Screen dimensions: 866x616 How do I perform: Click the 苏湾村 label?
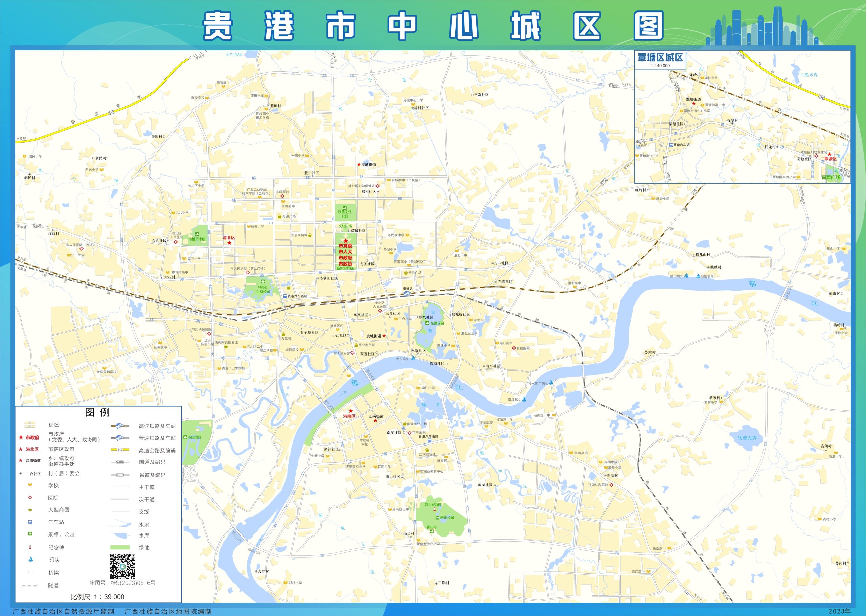[650, 352]
